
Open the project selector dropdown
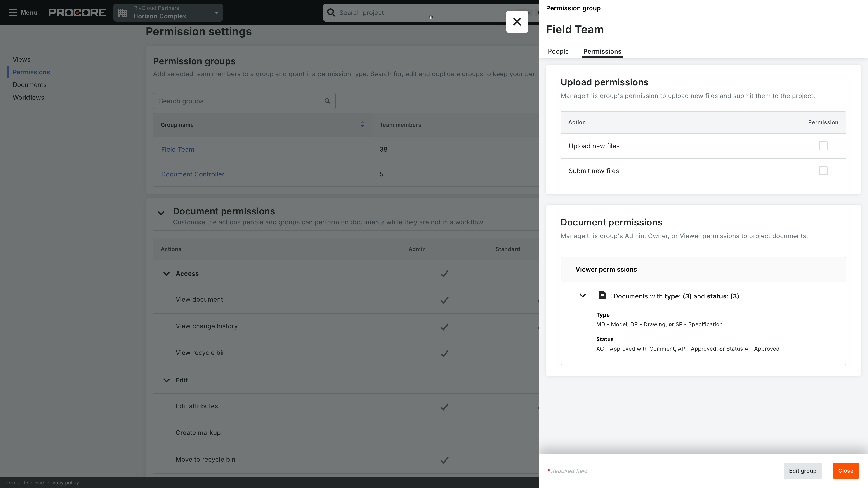tap(217, 12)
